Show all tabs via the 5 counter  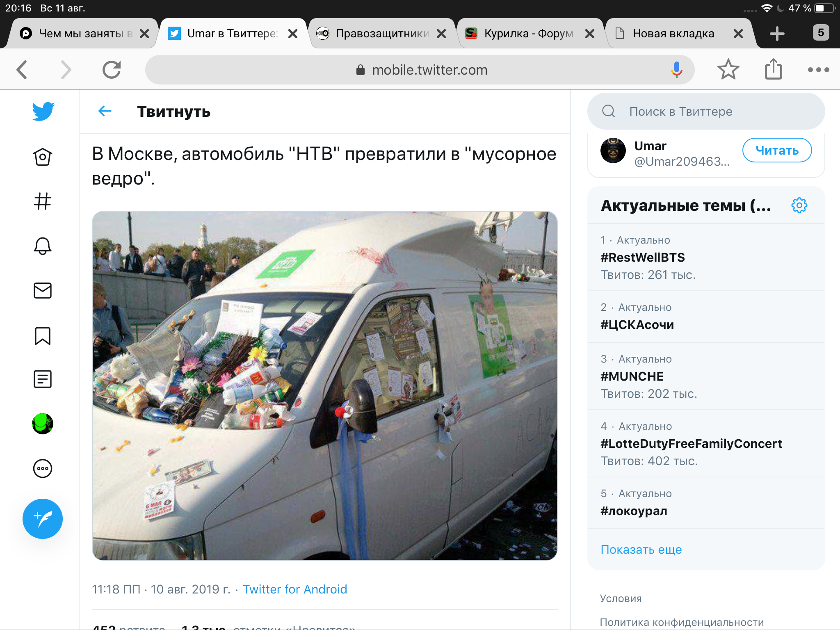pyautogui.click(x=821, y=33)
